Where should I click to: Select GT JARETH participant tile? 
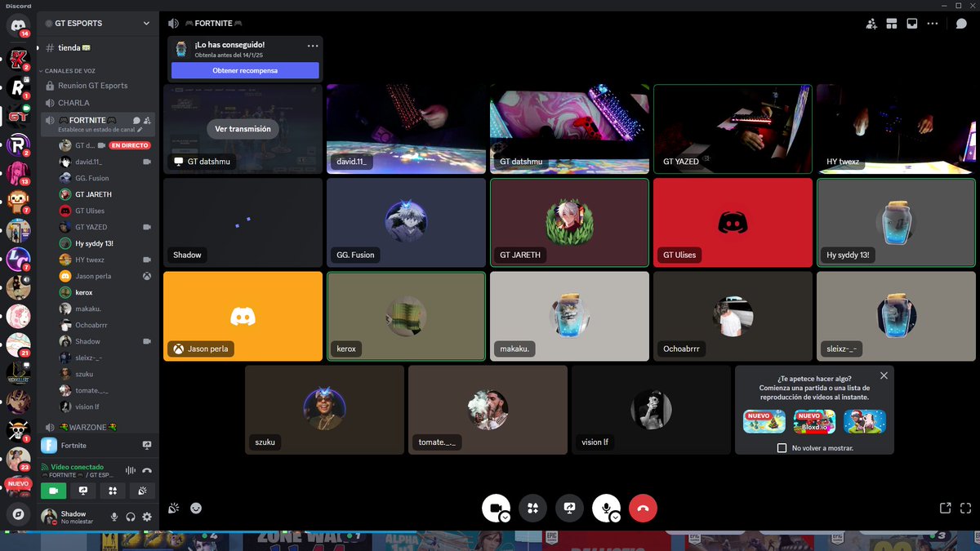click(569, 223)
